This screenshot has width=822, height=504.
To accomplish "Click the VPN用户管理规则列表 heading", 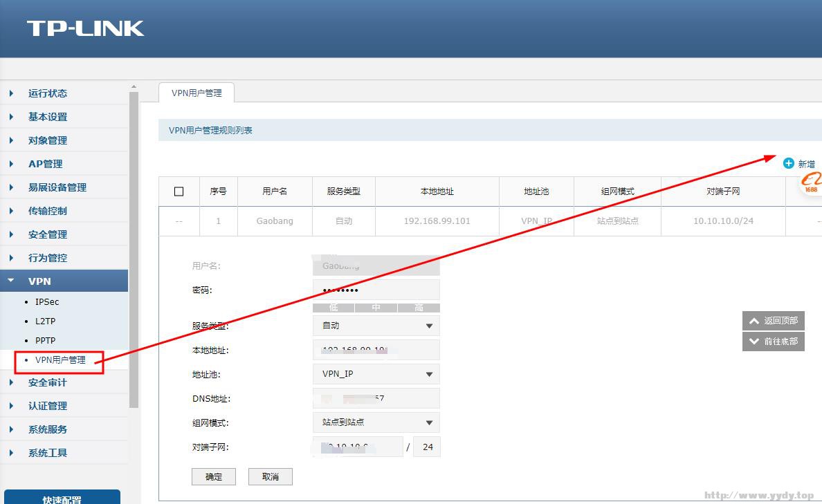I will click(x=210, y=131).
